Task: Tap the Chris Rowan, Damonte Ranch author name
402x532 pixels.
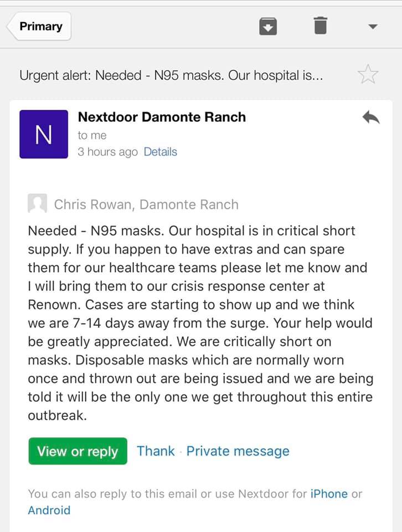Action: coord(146,204)
